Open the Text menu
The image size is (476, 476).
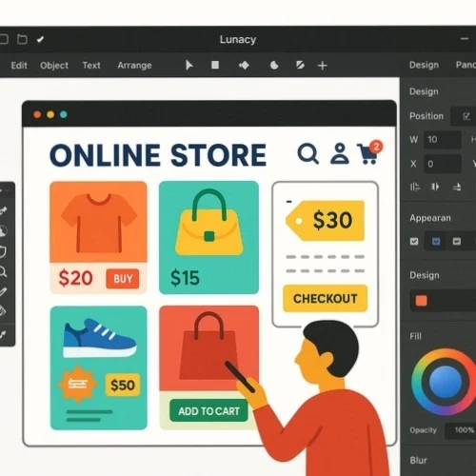91,66
